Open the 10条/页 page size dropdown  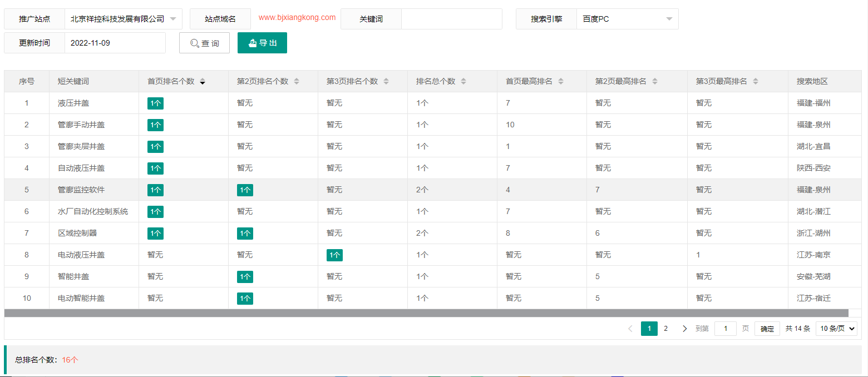point(836,329)
